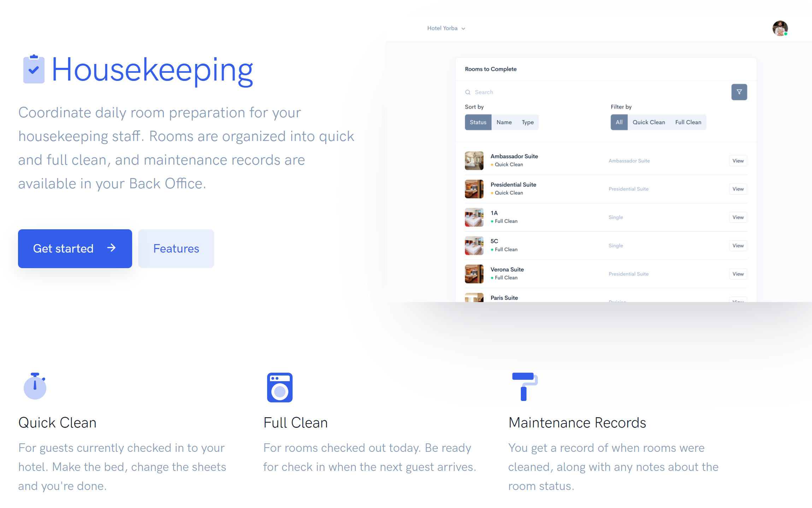
Task: Expand the Hotel Yorba property selector
Action: [447, 28]
